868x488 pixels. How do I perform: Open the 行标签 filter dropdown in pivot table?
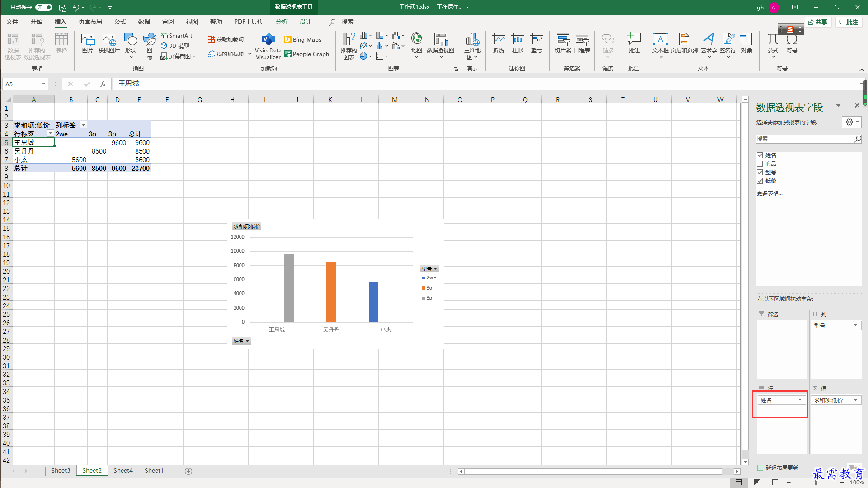(x=50, y=134)
